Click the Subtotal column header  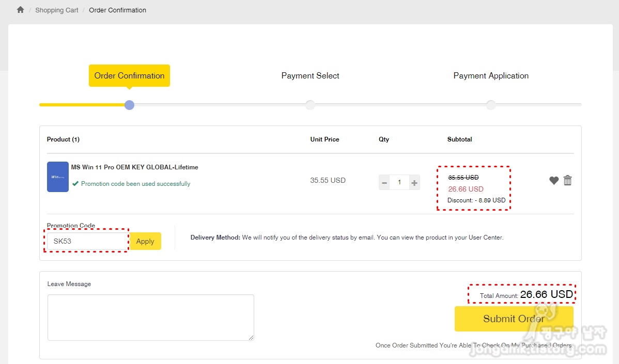click(x=459, y=139)
